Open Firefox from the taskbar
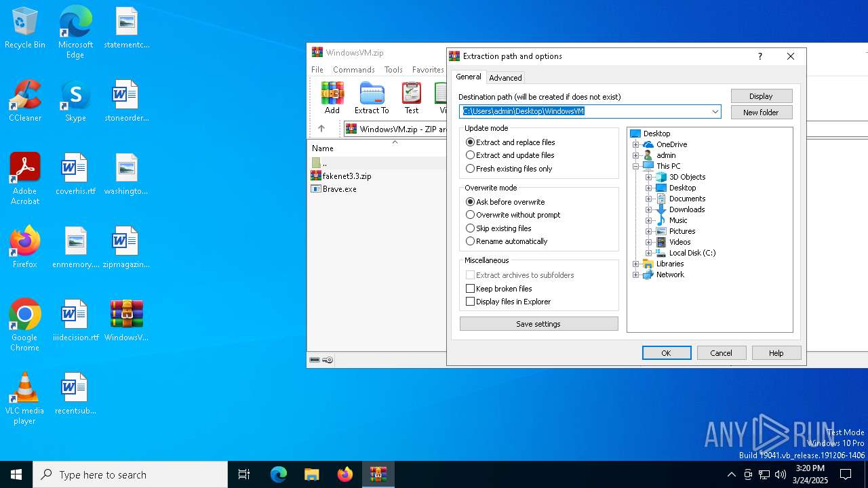Image resolution: width=868 pixels, height=488 pixels. (345, 474)
